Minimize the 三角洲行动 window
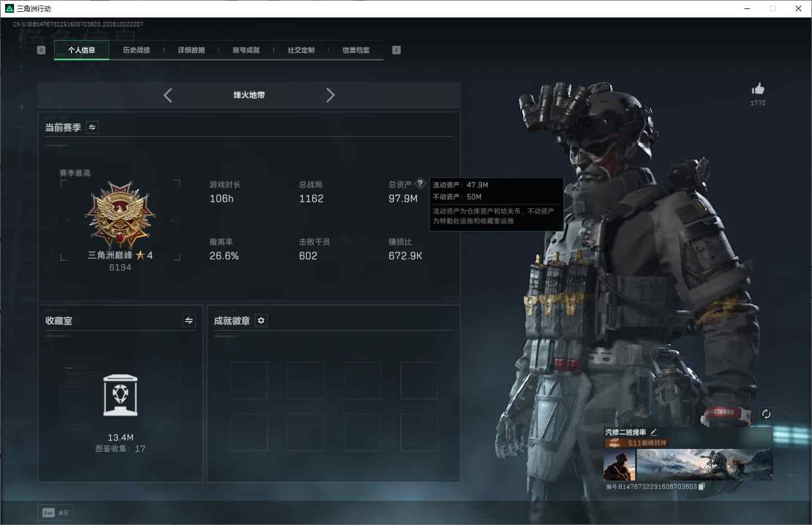Image resolution: width=812 pixels, height=525 pixels. (747, 8)
